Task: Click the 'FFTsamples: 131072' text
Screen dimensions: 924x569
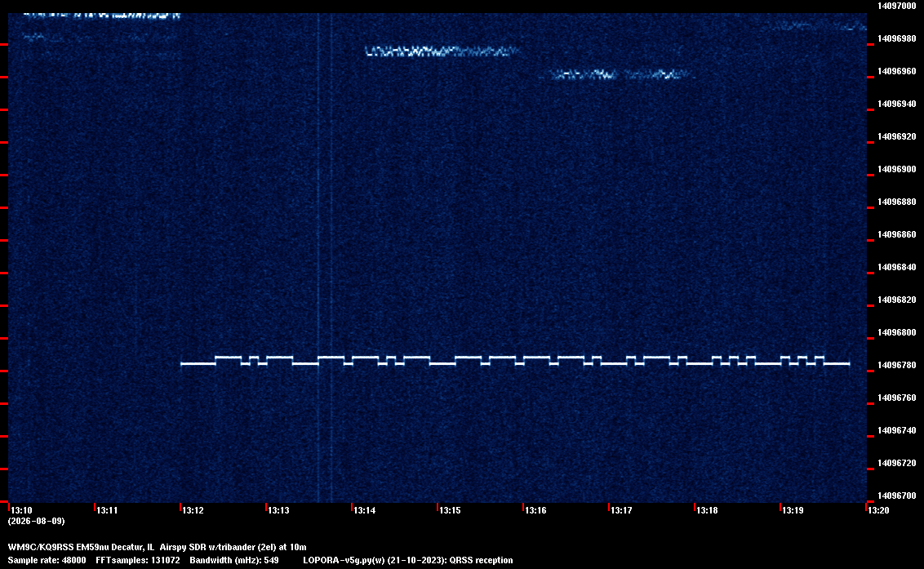Action: click(x=138, y=560)
